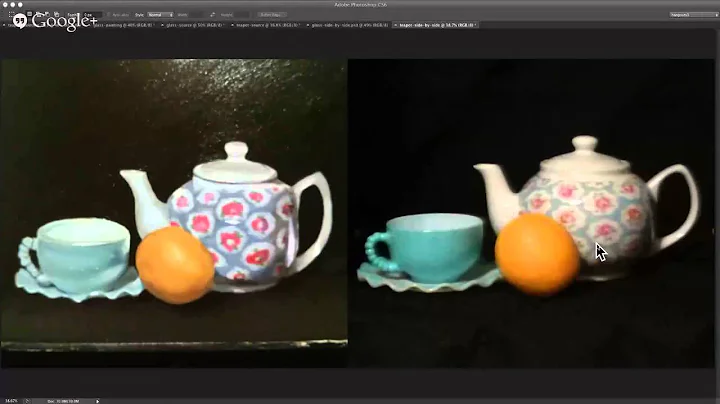This screenshot has width=720, height=404.
Task: Toggle the Anti-alias checkbox
Action: (109, 15)
